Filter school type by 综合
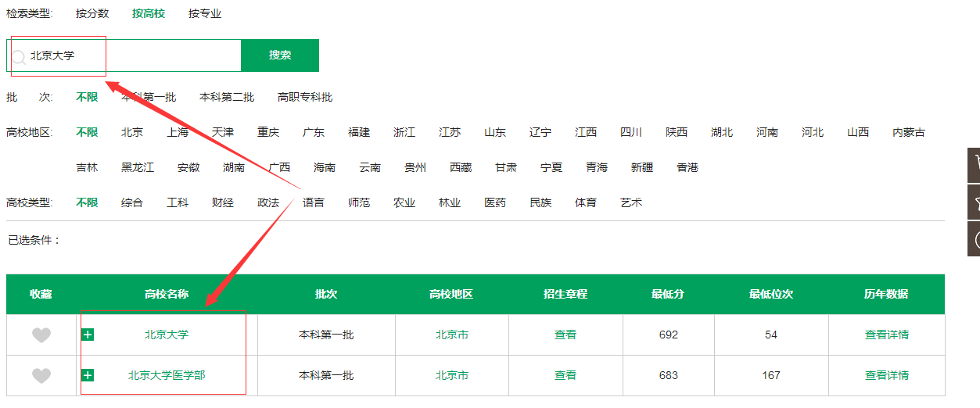 coord(132,202)
